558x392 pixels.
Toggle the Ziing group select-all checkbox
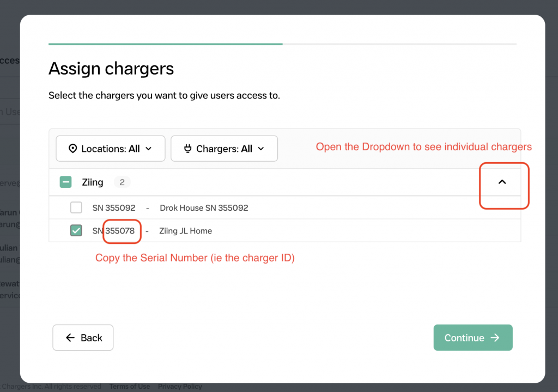point(66,182)
